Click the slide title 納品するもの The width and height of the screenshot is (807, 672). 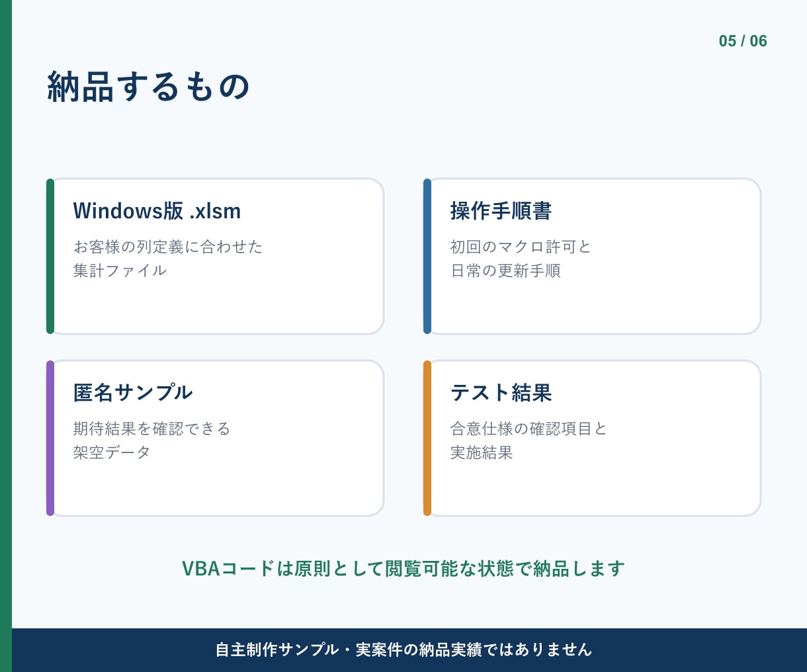(148, 87)
